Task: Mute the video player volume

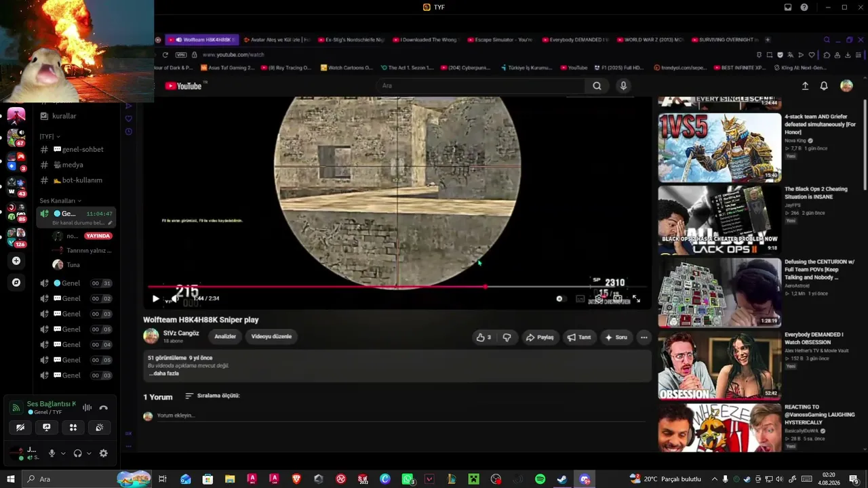Action: [x=174, y=298]
